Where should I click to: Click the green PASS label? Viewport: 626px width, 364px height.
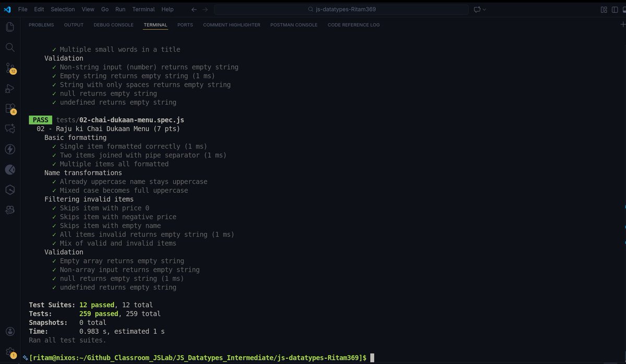(x=40, y=120)
